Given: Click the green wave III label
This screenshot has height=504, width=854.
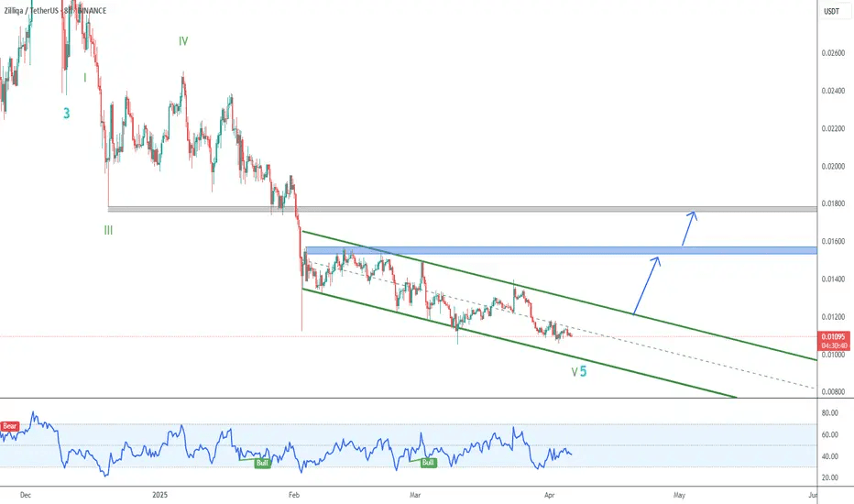Looking at the screenshot, I should (x=108, y=231).
